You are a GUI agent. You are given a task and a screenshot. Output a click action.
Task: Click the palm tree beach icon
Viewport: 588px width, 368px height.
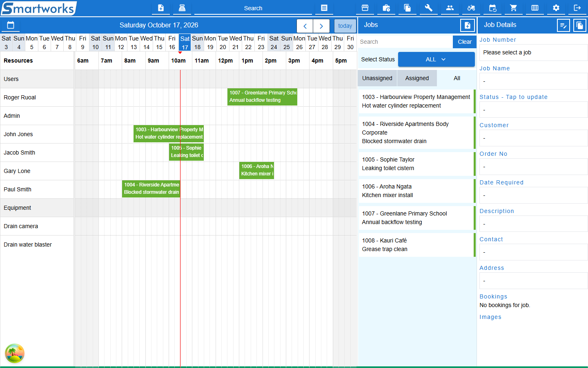[15, 353]
